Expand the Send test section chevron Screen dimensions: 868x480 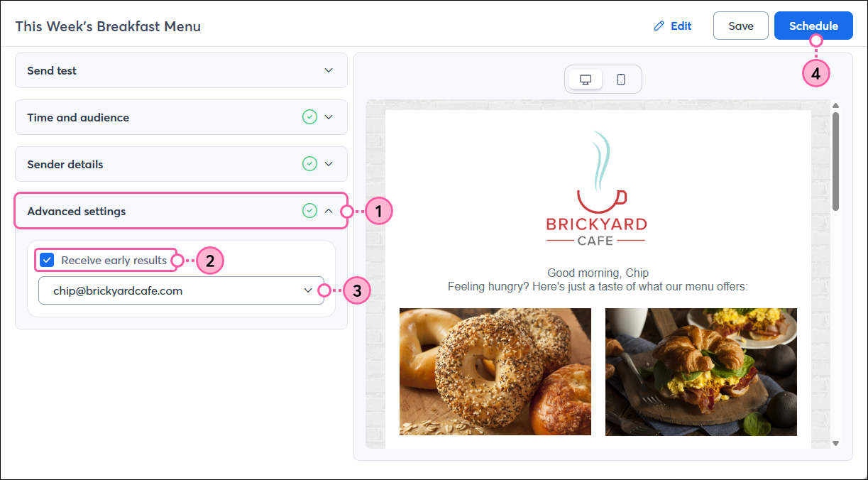[329, 70]
